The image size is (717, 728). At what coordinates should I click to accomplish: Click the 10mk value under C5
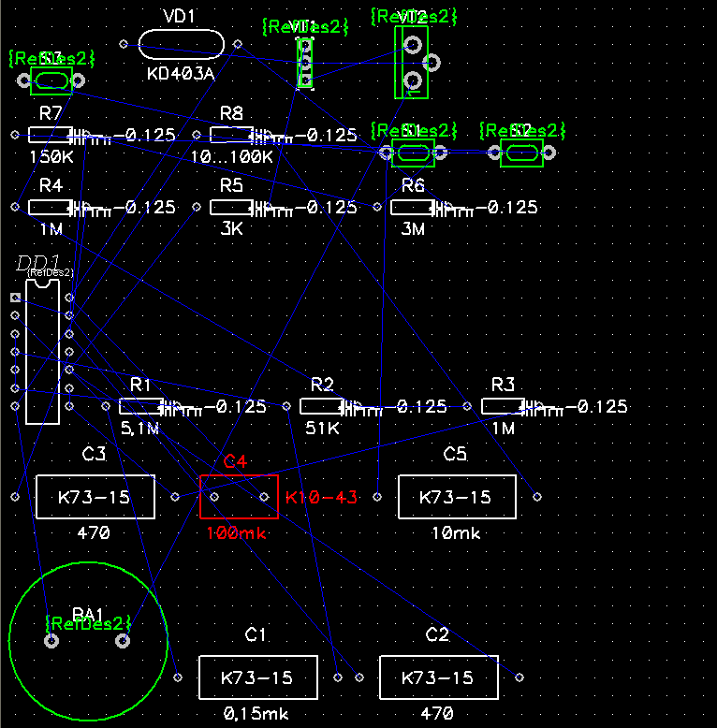pyautogui.click(x=456, y=533)
